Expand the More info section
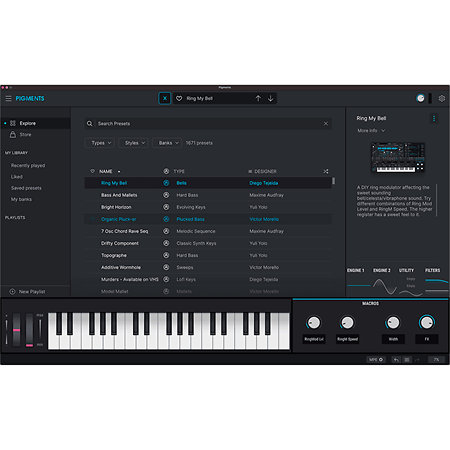This screenshot has height=450, width=450. [x=371, y=131]
